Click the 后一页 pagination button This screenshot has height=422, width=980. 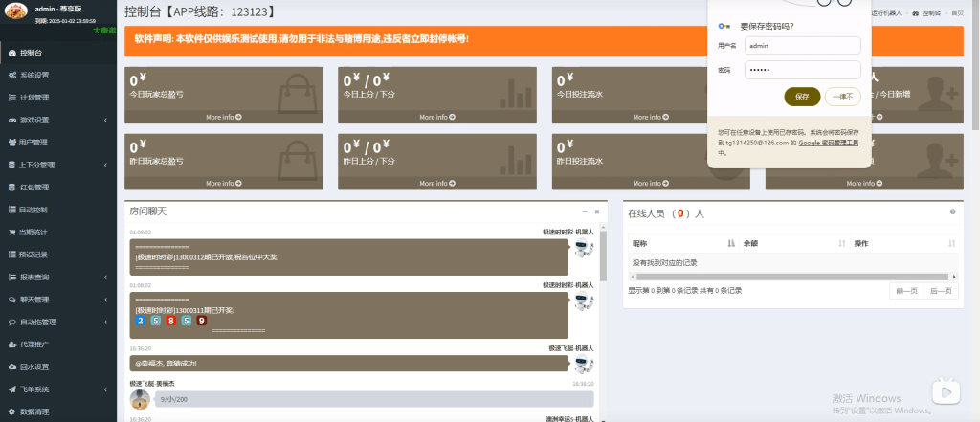coord(941,290)
